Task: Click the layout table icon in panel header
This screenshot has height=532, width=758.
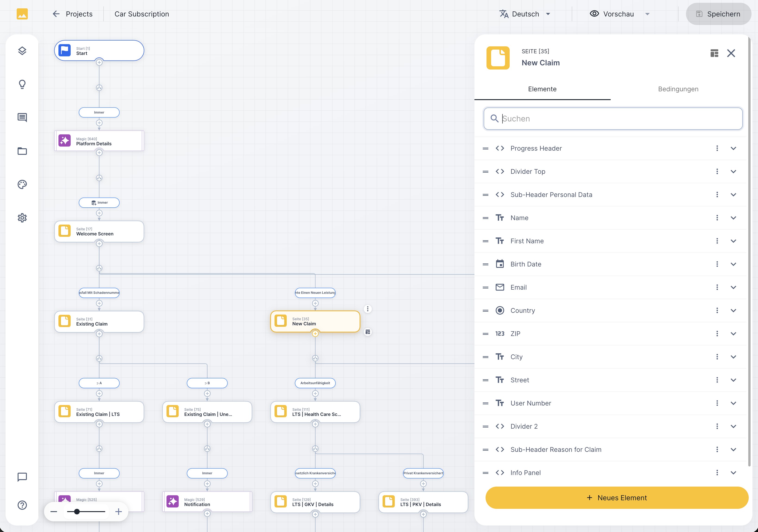Action: (714, 53)
